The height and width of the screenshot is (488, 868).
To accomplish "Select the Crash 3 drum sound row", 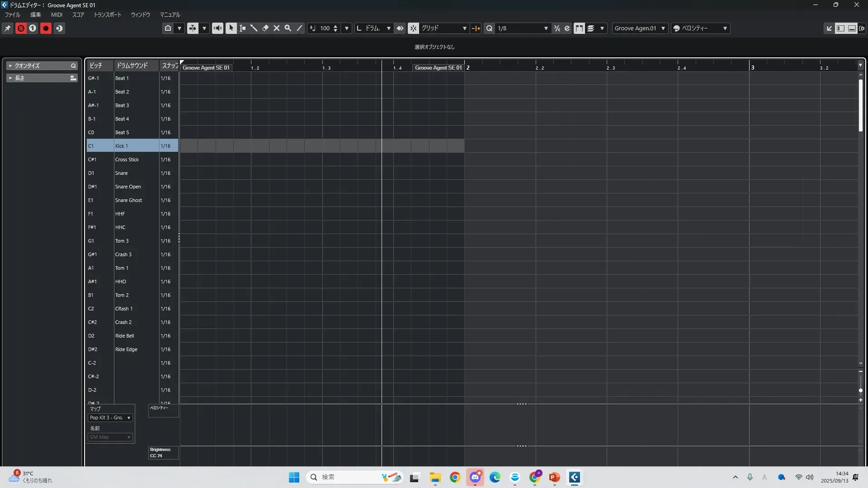I will 123,254.
